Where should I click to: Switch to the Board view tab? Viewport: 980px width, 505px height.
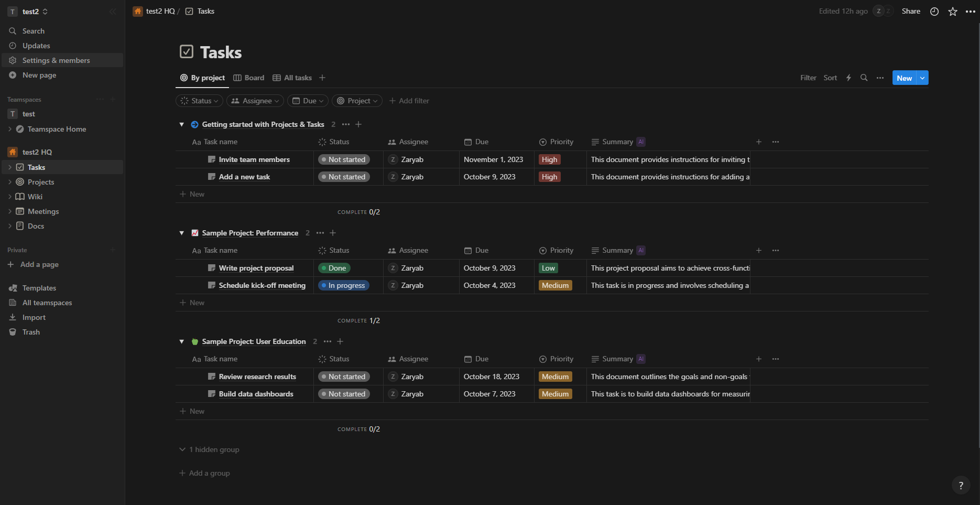tap(249, 78)
